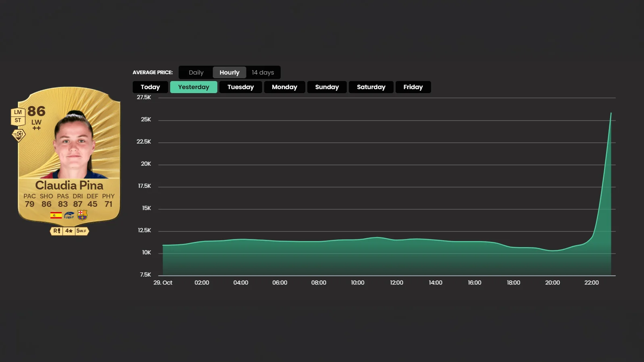The image size is (644, 362).
Task: Click the 7.5K y-axis label
Action: (146, 275)
